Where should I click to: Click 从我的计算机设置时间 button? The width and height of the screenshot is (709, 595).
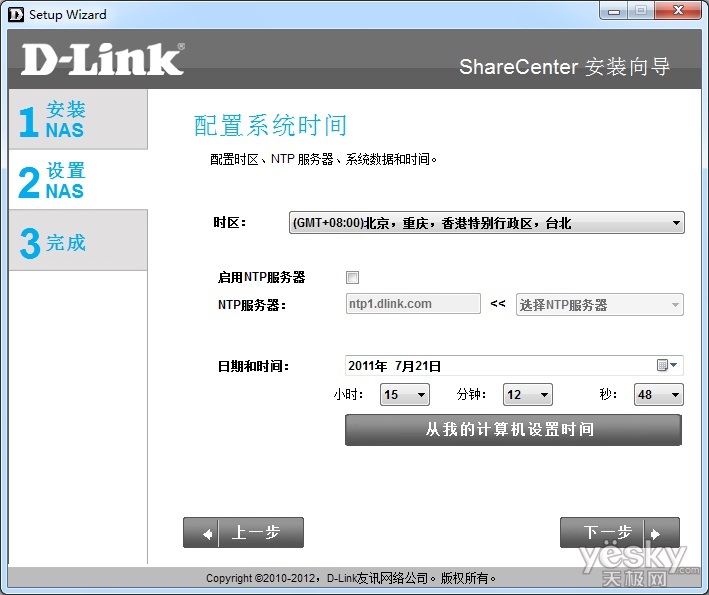click(513, 430)
